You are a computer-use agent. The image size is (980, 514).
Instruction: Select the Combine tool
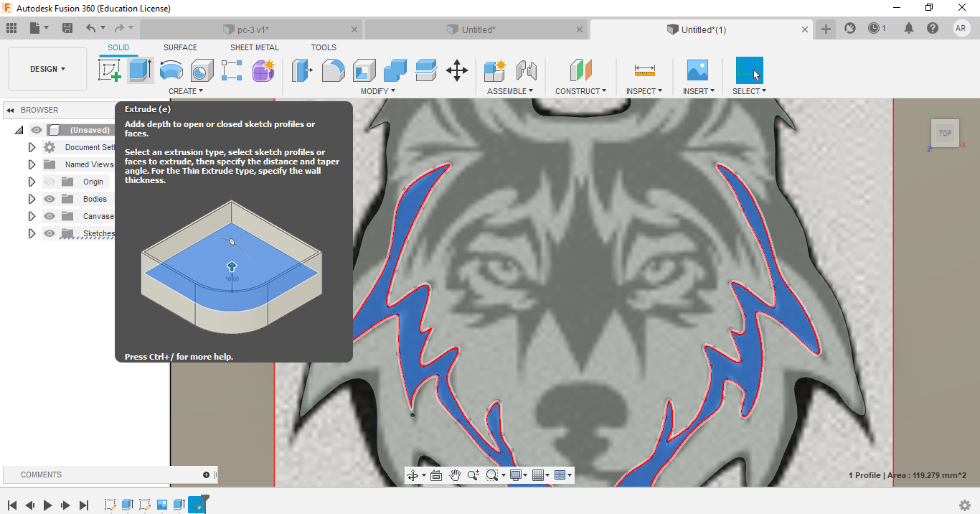coord(395,70)
